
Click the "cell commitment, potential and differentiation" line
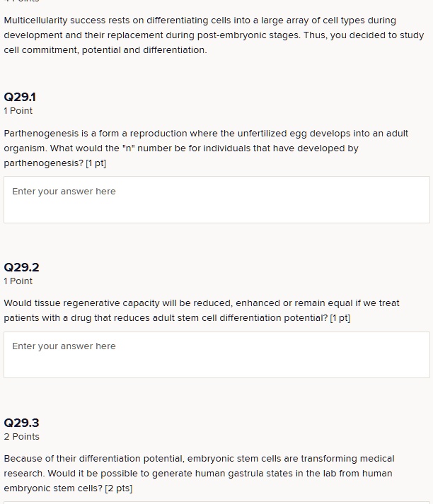pos(105,50)
